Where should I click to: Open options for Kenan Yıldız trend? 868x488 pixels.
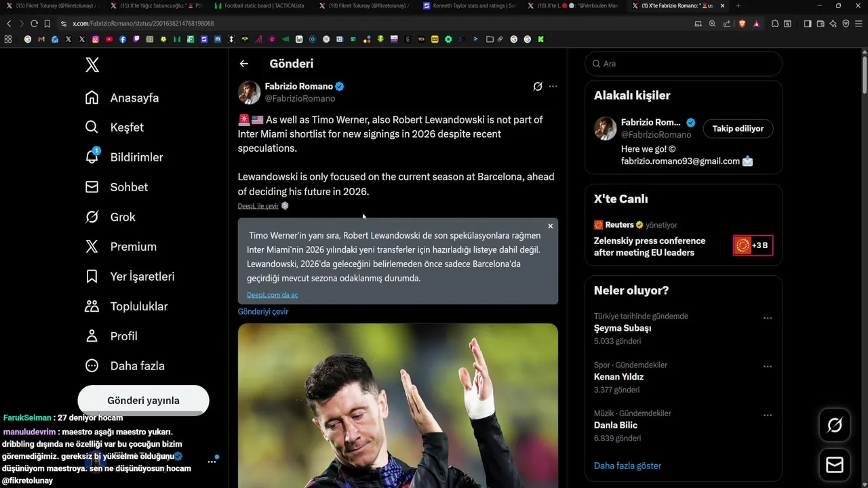(768, 367)
